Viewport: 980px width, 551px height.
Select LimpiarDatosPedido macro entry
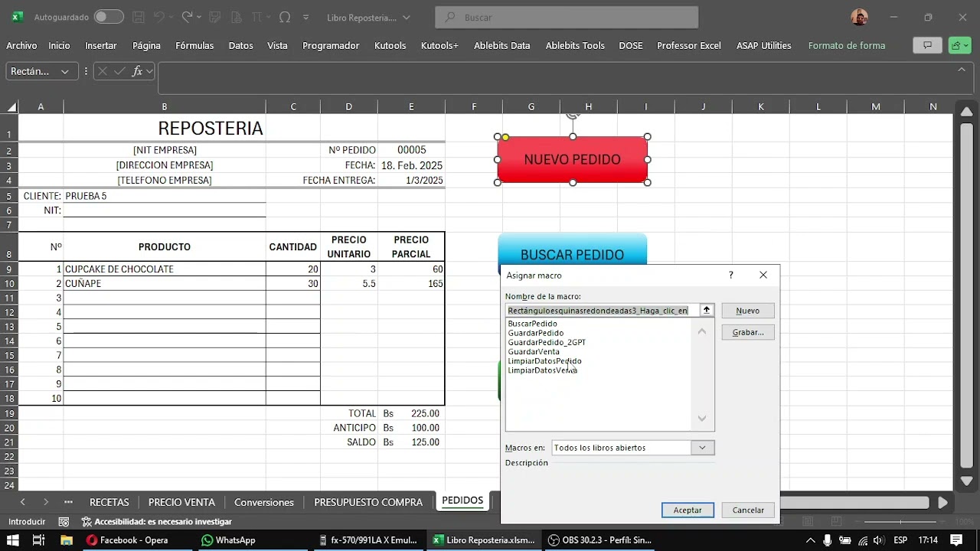pyautogui.click(x=544, y=360)
